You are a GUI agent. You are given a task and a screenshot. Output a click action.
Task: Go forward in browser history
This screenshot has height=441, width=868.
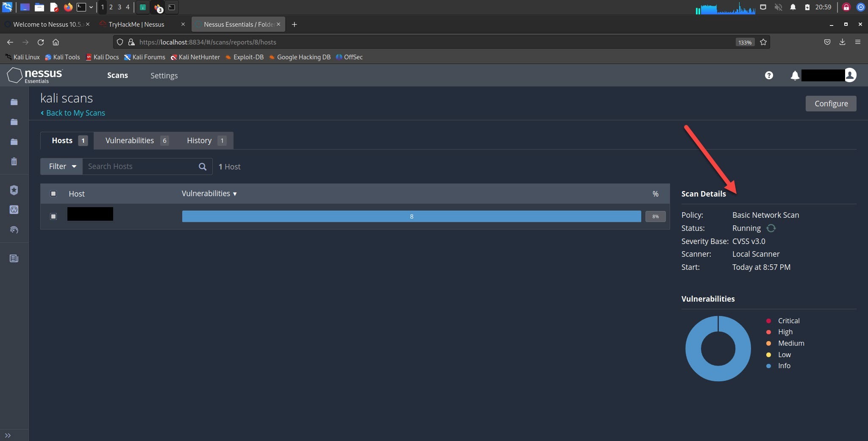click(25, 42)
